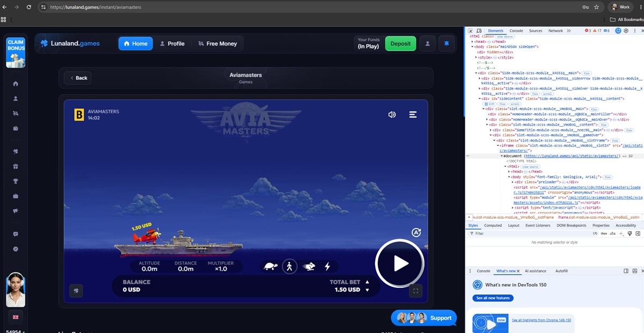Click the sidebar person profile icon
The image size is (644, 333).
click(16, 99)
